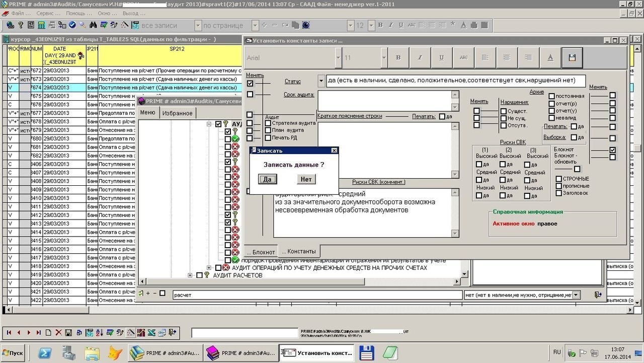Click the fox icon in the taskbar

(115, 353)
